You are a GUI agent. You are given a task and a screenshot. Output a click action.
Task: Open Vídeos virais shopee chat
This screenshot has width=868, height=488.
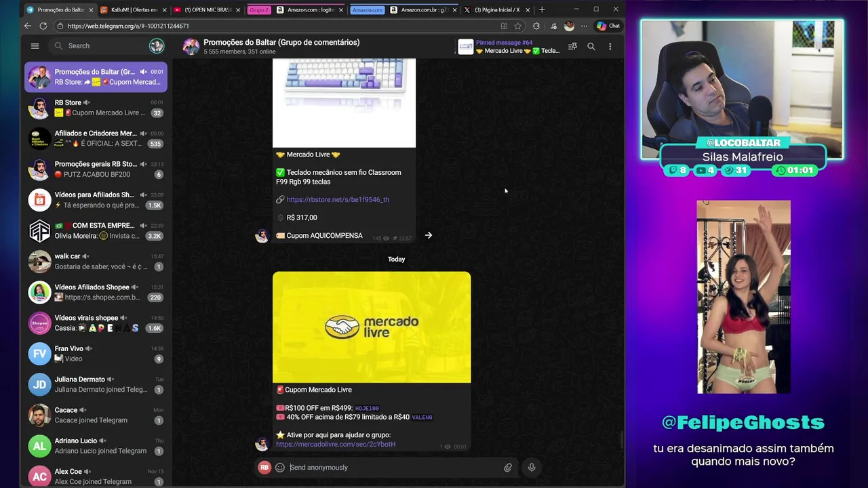click(x=96, y=323)
